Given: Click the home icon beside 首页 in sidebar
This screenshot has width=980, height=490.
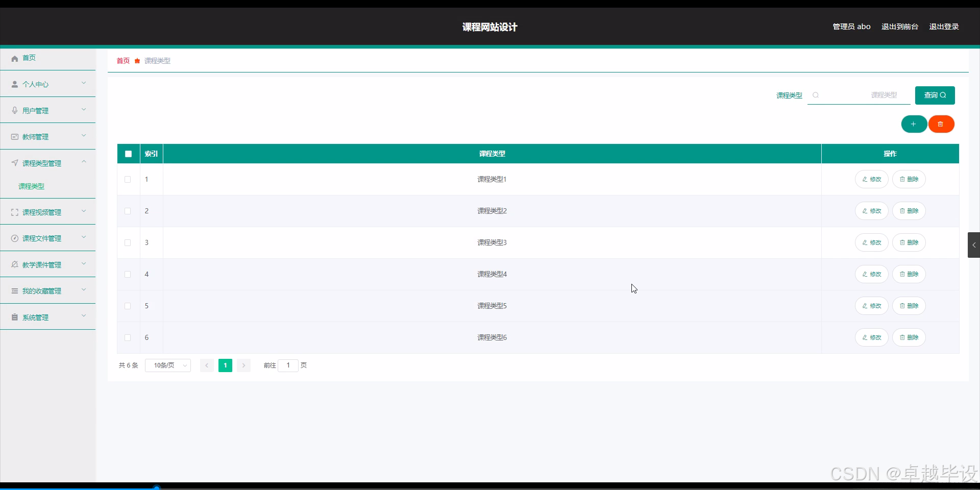Looking at the screenshot, I should (15, 59).
